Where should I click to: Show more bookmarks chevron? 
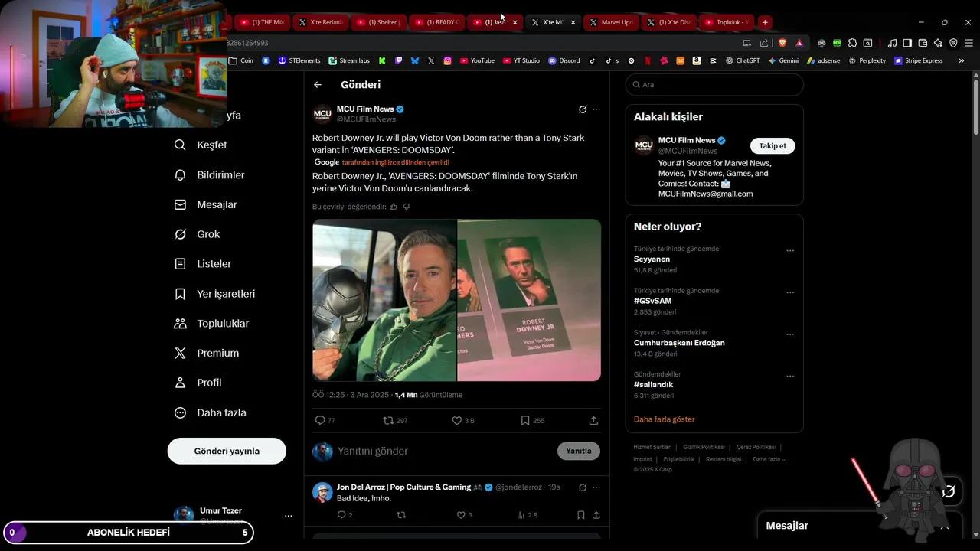tap(961, 60)
